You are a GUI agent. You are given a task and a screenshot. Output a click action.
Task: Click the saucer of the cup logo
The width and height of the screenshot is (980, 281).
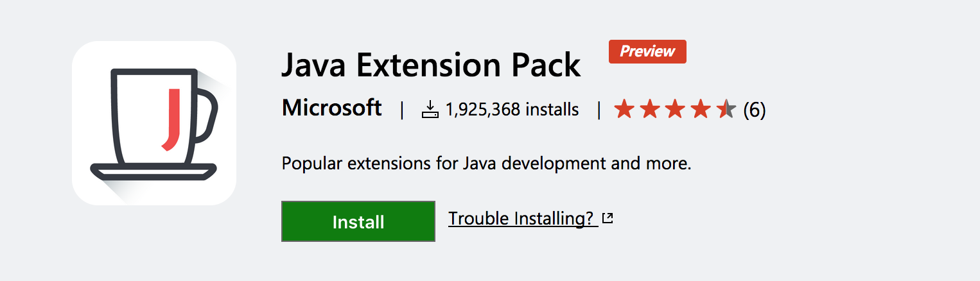(x=153, y=171)
